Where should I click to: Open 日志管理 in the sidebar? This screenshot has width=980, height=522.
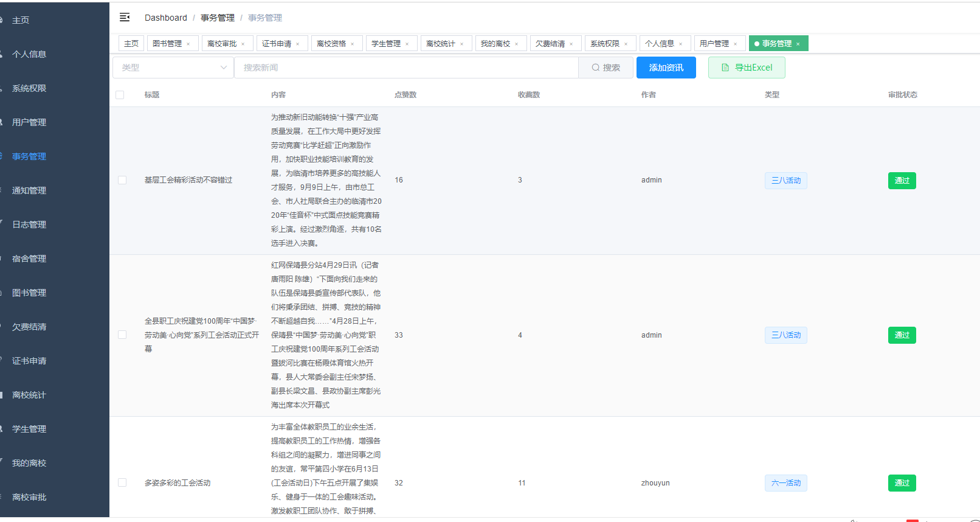click(x=55, y=224)
